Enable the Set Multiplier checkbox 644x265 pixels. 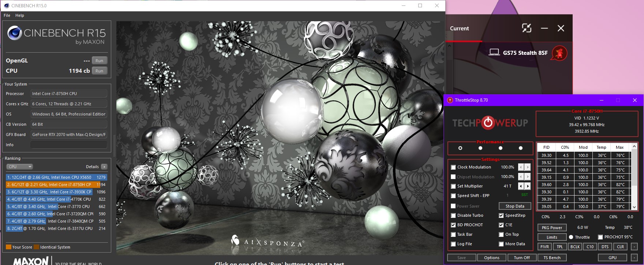tap(453, 186)
